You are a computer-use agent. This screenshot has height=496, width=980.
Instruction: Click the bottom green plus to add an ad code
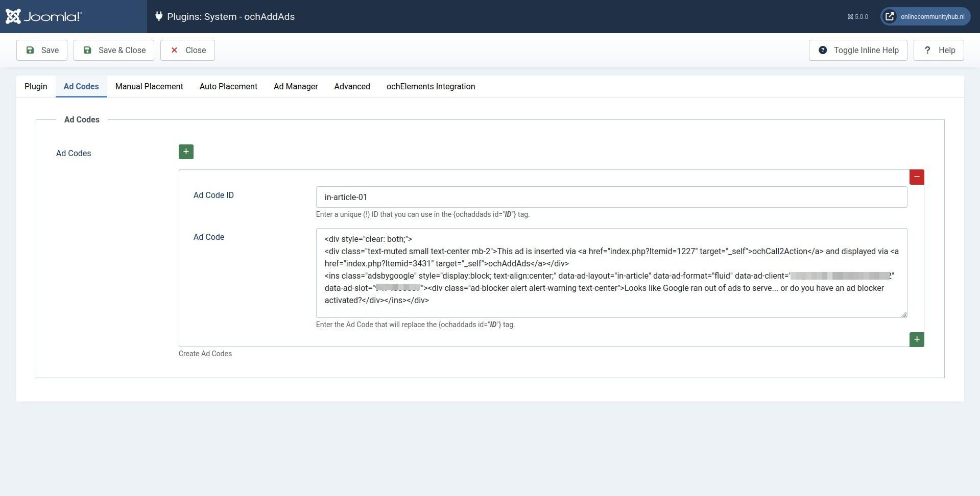click(917, 339)
